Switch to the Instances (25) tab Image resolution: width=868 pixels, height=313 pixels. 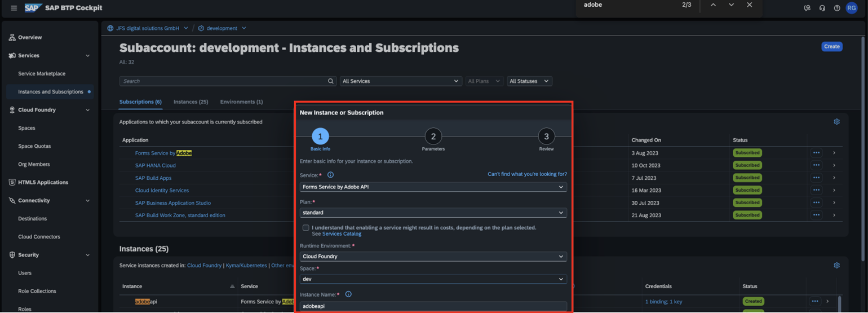pyautogui.click(x=191, y=102)
